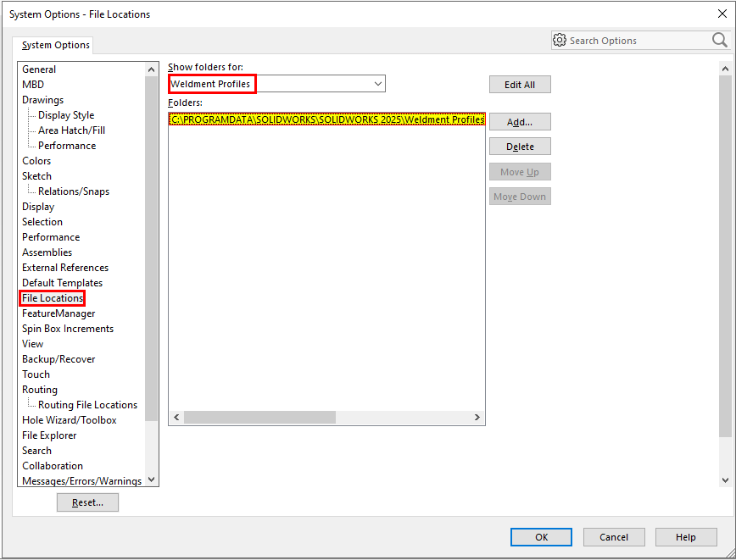Close the System Options window
Screen dimensions: 736x560
pyautogui.click(x=721, y=14)
